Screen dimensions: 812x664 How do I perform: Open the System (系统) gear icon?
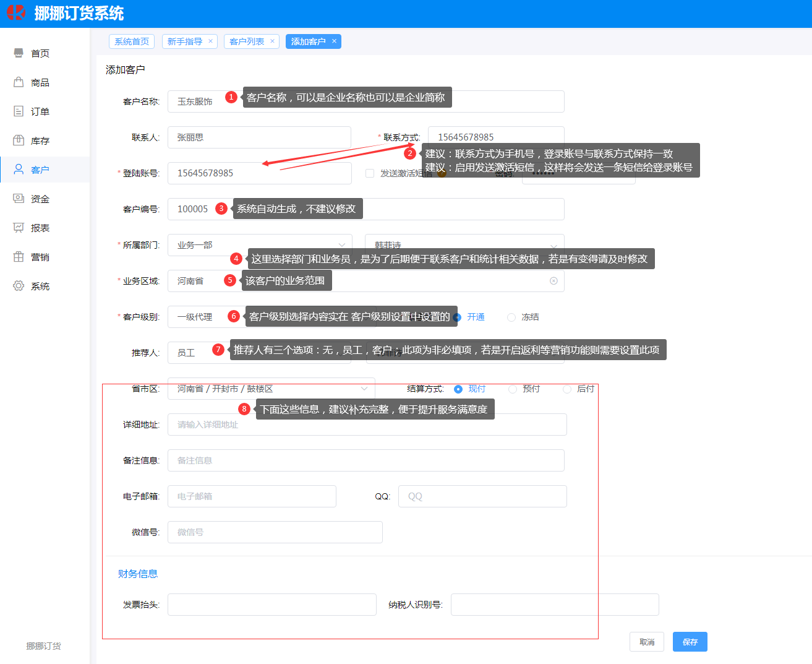(x=19, y=286)
